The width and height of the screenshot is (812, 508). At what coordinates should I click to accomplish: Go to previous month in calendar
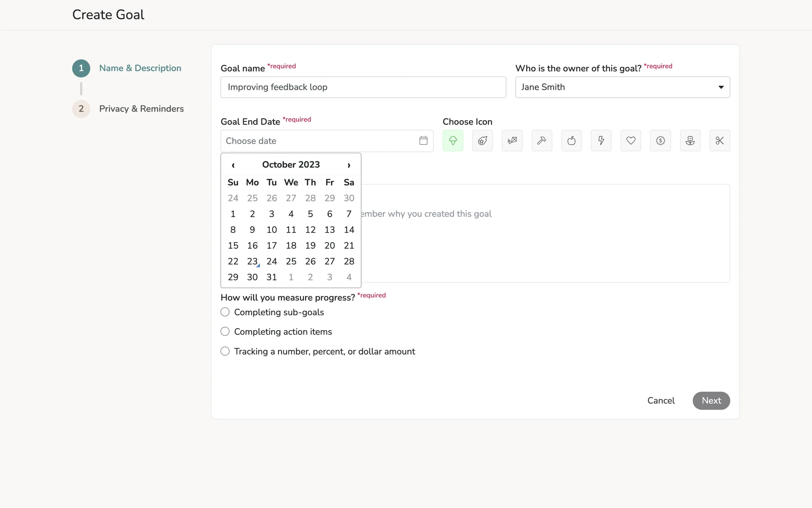pos(233,165)
